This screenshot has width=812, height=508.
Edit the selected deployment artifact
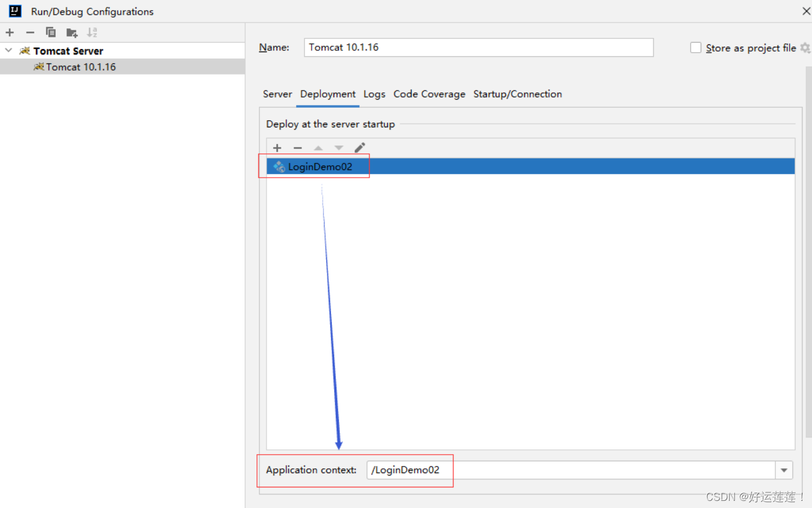pos(360,147)
